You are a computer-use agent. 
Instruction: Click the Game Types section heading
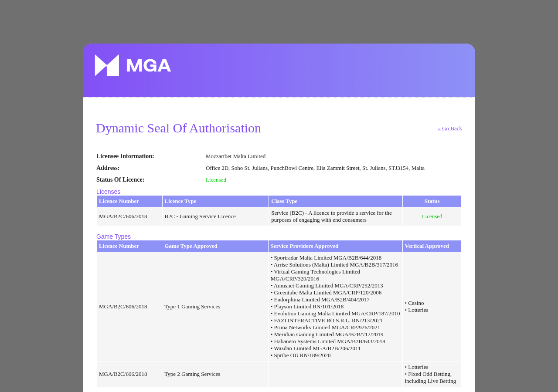click(113, 237)
